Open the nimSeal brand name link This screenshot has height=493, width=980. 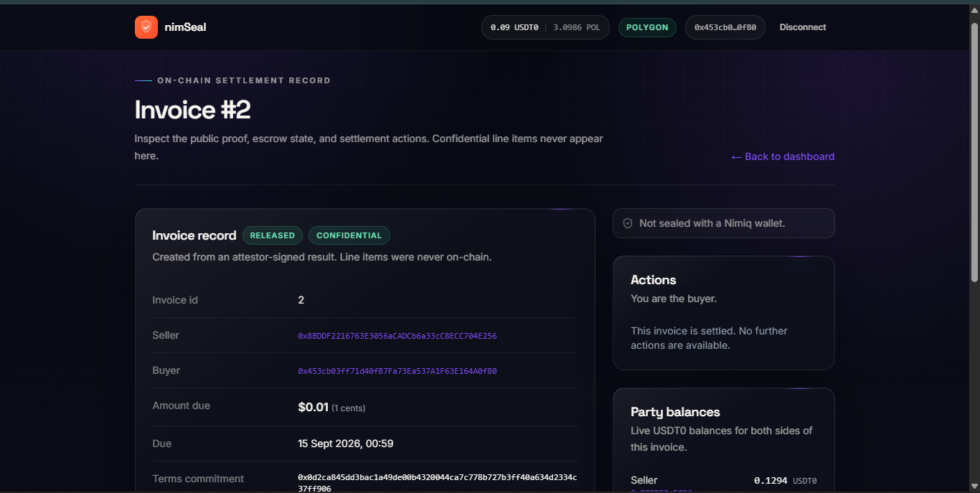point(185,27)
